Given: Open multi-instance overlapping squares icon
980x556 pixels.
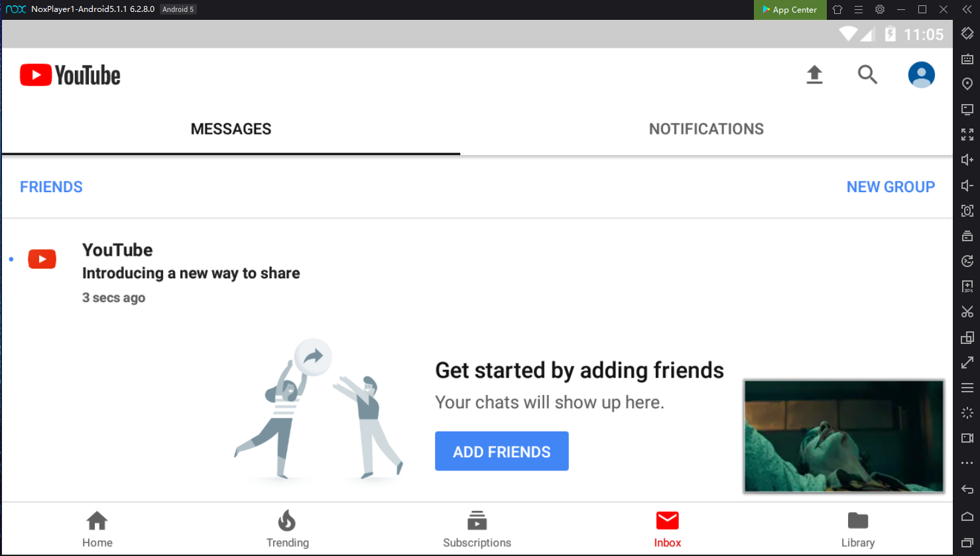Looking at the screenshot, I should [x=967, y=337].
